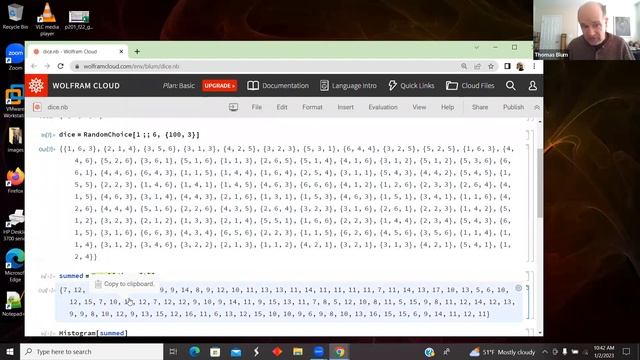The height and width of the screenshot is (360, 640).
Task: Open Cloud Files
Action: pyautogui.click(x=470, y=86)
